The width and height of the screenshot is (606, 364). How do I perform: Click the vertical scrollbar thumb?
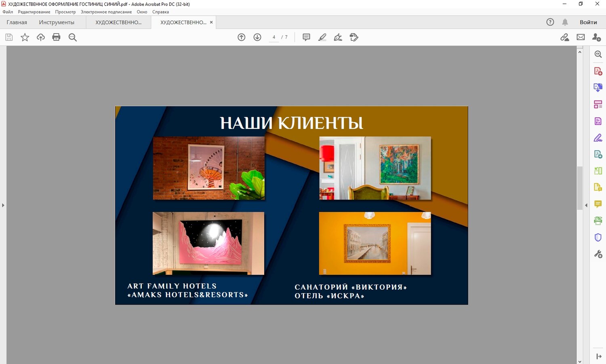(x=580, y=187)
